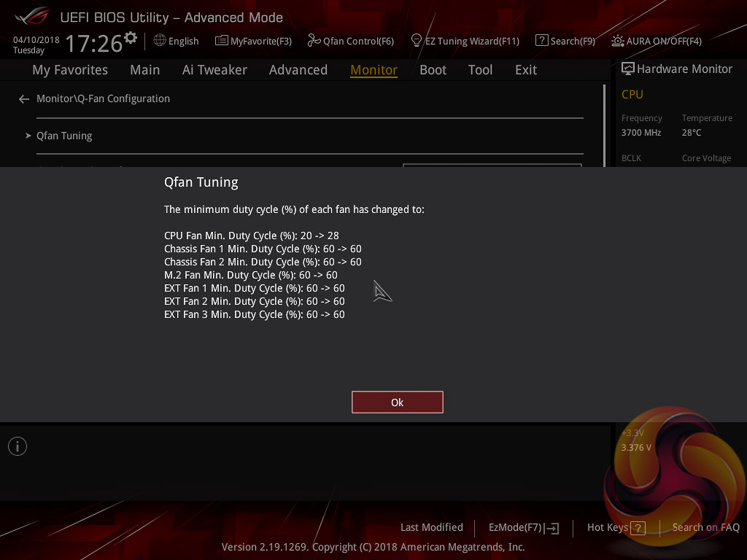Select English language option

pos(183,41)
